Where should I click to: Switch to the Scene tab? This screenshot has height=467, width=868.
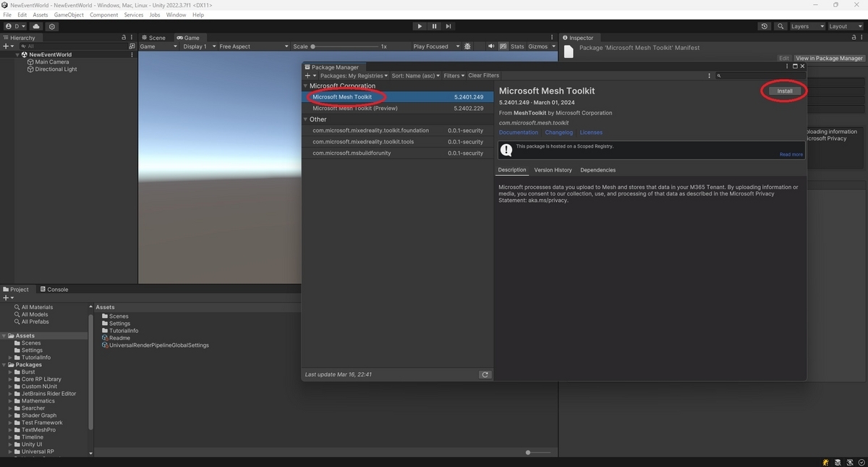click(153, 38)
